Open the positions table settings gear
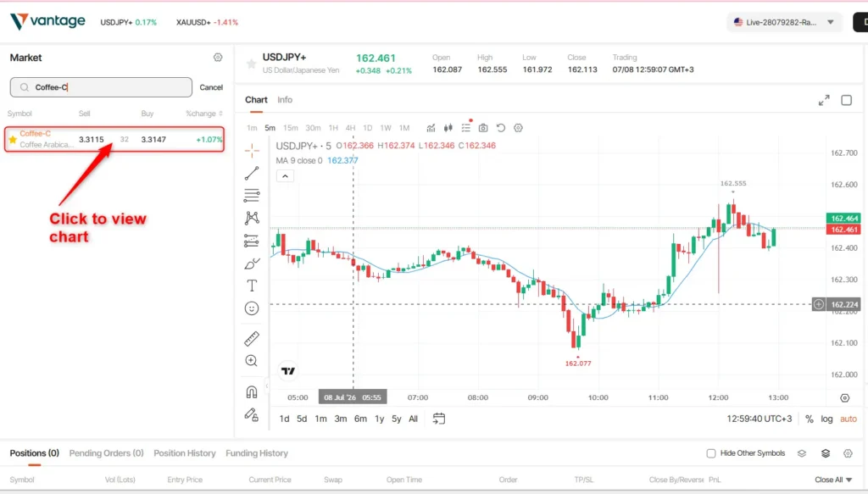The height and width of the screenshot is (494, 868). pos(848,453)
